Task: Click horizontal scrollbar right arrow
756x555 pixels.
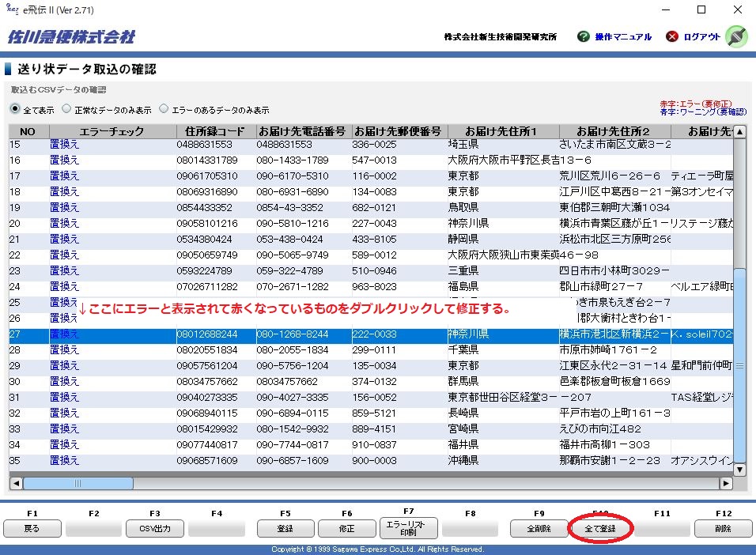Action: (726, 483)
